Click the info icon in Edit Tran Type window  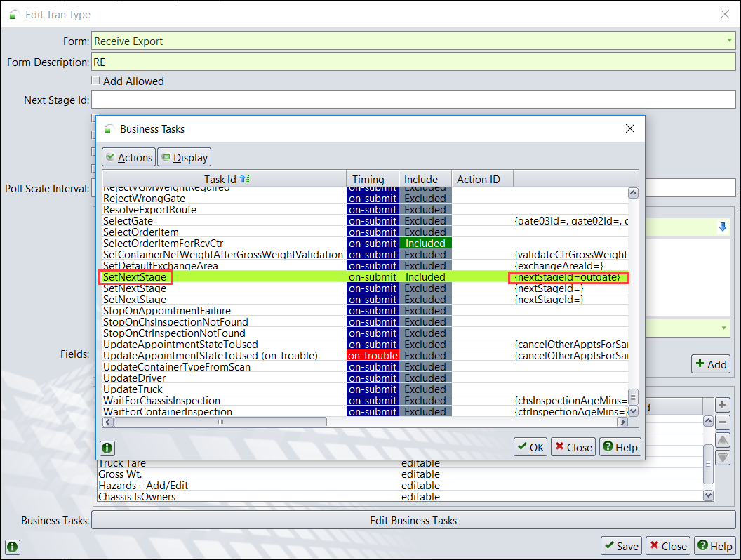(x=13, y=547)
